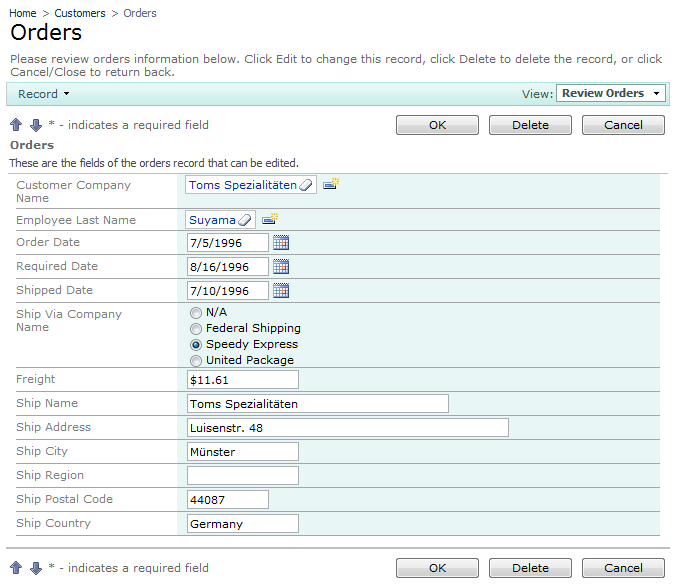This screenshot has width=680, height=585.
Task: Click the Shipped Date input field
Action: [x=228, y=291]
